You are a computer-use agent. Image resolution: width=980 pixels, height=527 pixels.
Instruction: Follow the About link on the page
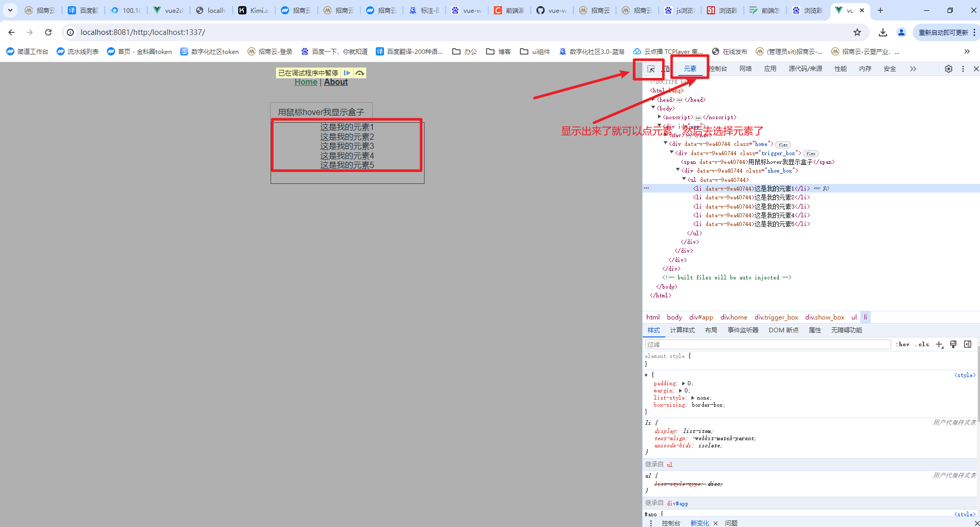tap(336, 82)
